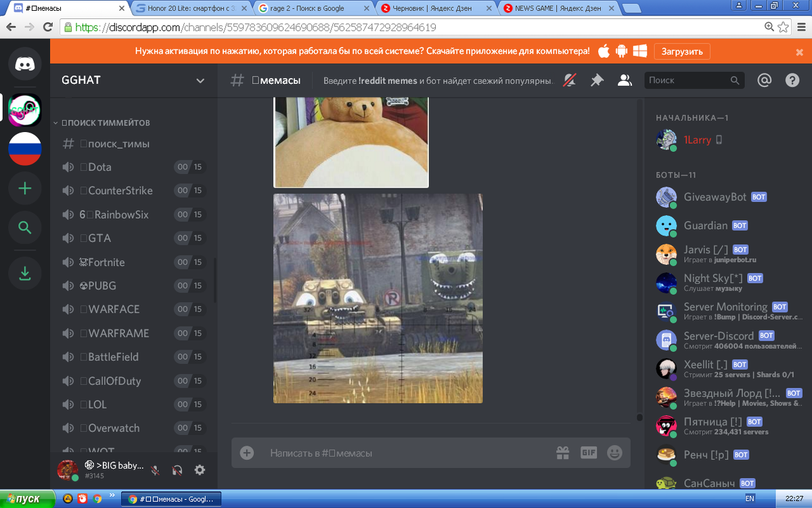Toggle muted channel bell icon
812x508 pixels.
570,80
